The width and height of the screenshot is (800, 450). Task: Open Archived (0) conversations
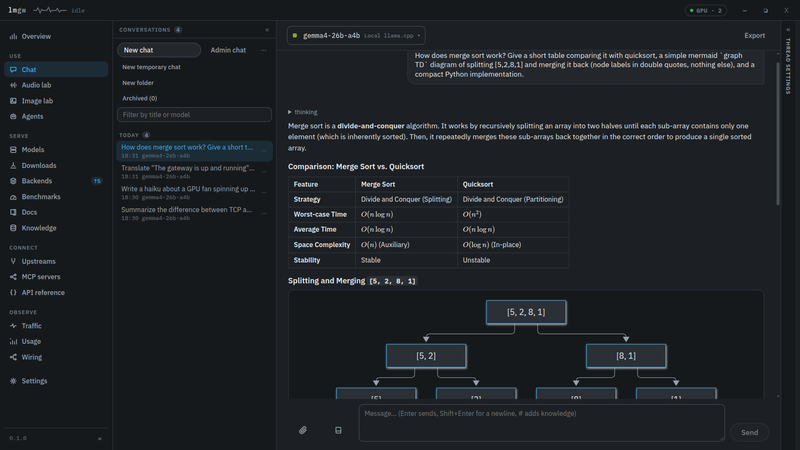pyautogui.click(x=139, y=98)
